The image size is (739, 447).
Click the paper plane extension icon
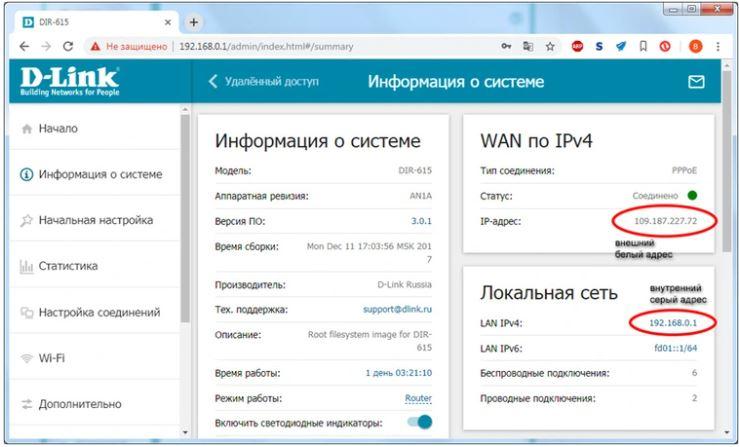[x=621, y=46]
